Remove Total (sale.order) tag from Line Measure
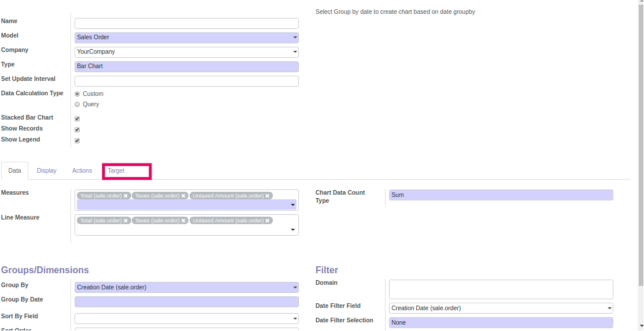The width and height of the screenshot is (644, 331). click(125, 221)
